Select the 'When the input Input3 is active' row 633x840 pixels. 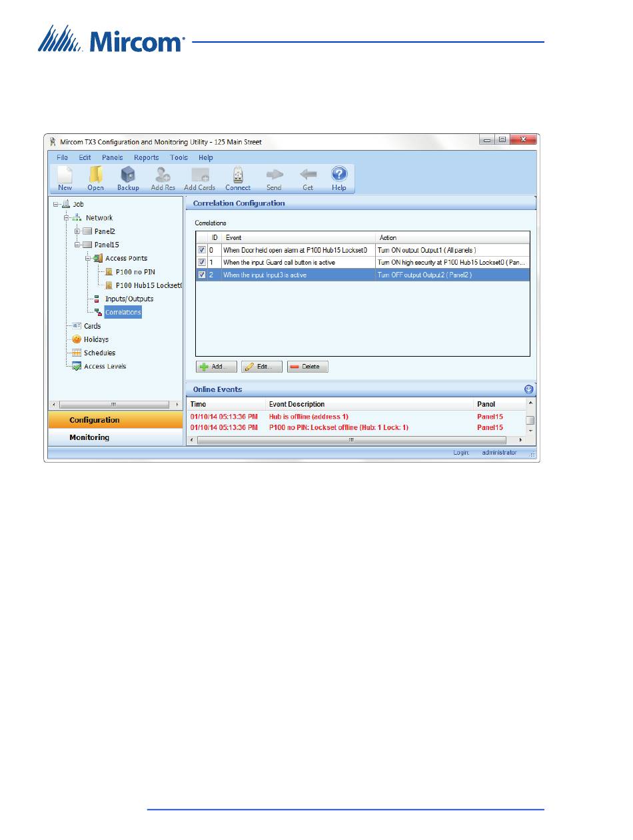362,275
